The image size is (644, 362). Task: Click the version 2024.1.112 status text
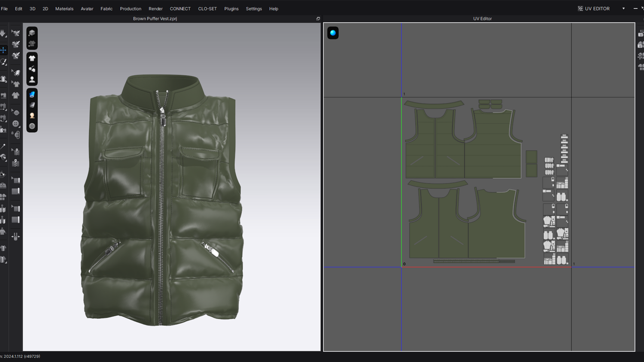pos(21,356)
